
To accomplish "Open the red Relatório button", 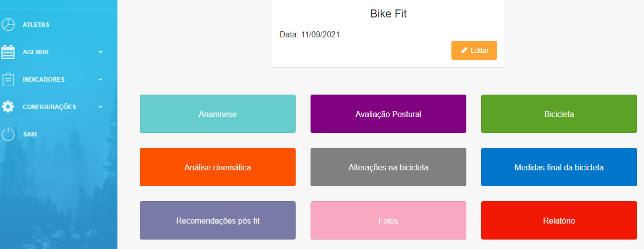I will coord(559,221).
